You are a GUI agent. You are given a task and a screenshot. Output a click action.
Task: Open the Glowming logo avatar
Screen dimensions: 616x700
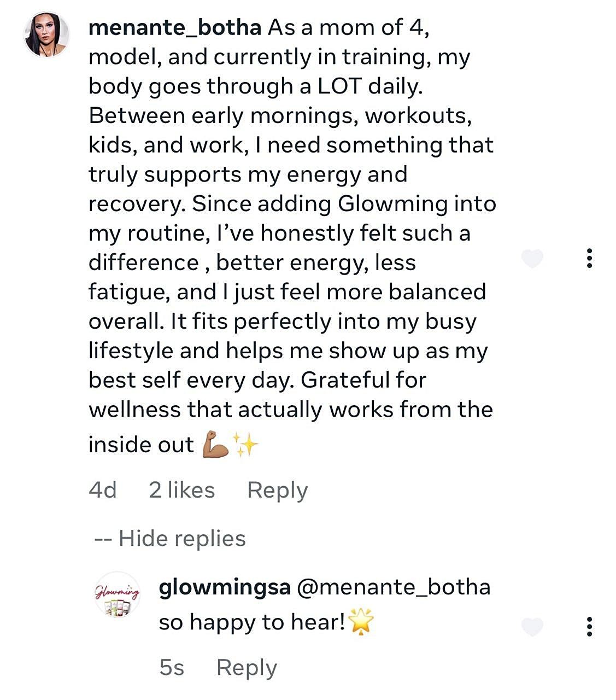click(117, 595)
